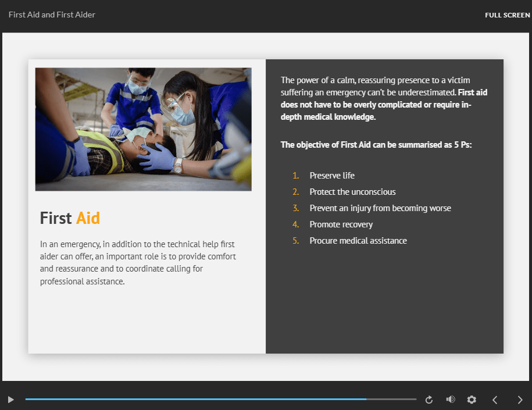
Task: Click the 5 Ps objective paragraph
Action: [x=376, y=144]
